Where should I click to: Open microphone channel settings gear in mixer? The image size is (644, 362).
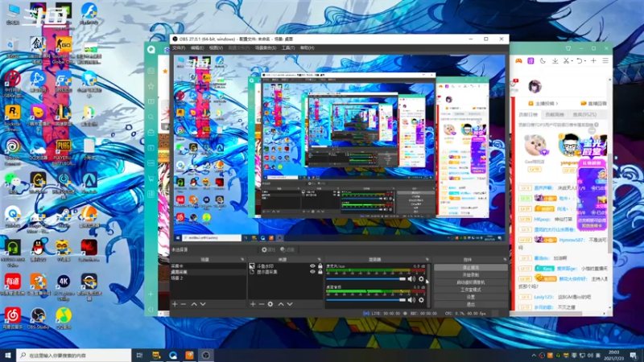(421, 279)
